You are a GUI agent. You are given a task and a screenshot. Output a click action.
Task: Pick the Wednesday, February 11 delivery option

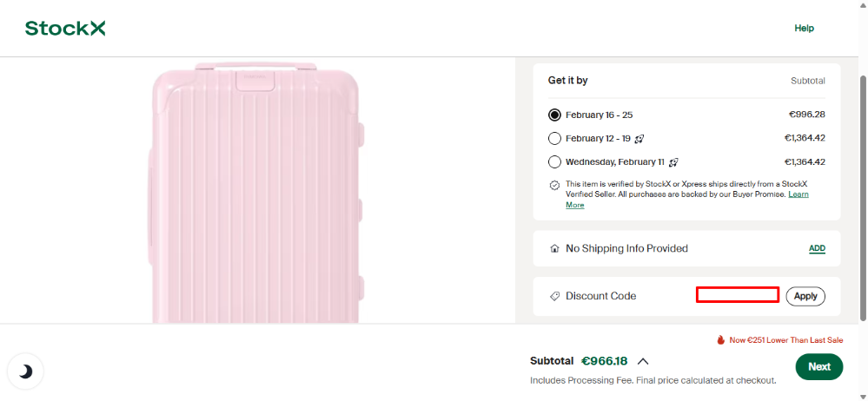pos(554,162)
